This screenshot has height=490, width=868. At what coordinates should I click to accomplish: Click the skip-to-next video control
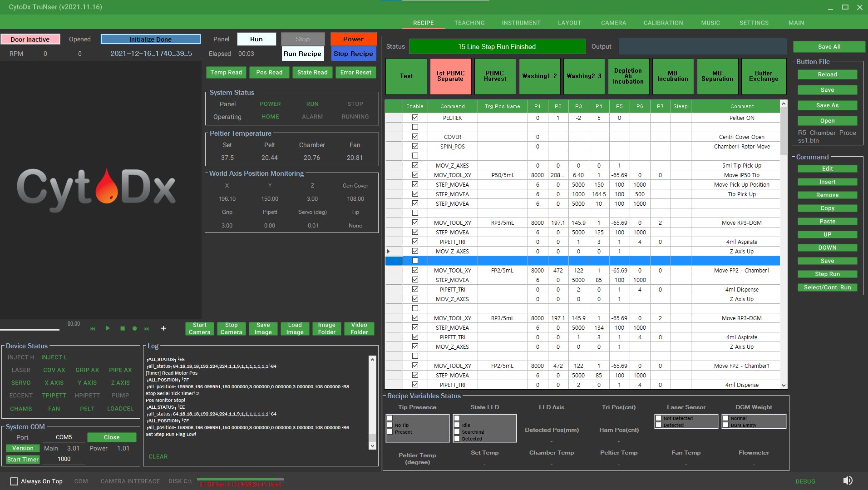pos(147,328)
